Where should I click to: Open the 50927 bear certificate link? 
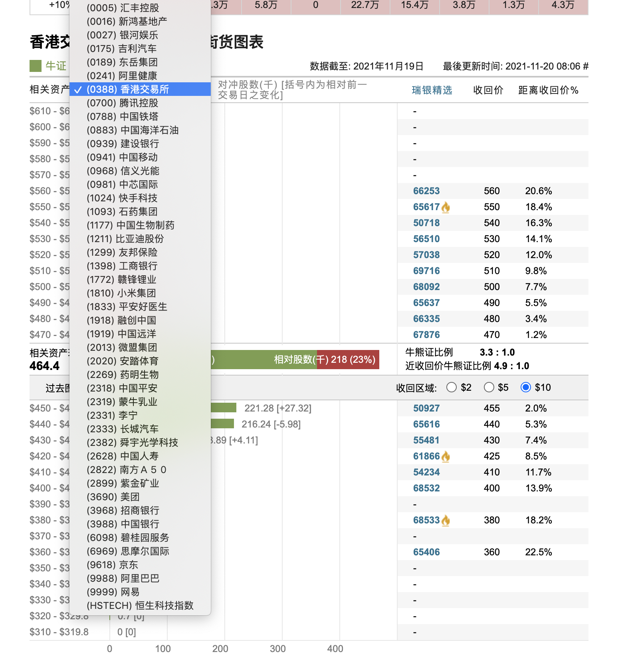426,408
